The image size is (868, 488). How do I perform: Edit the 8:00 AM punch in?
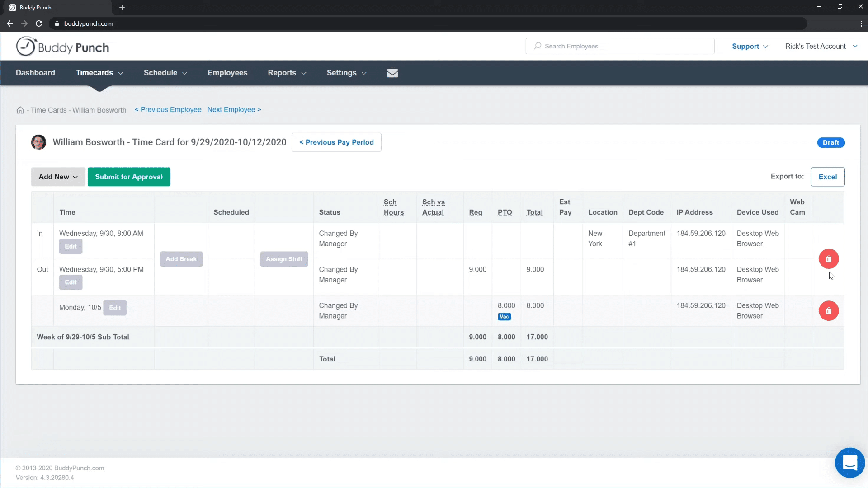(x=71, y=246)
